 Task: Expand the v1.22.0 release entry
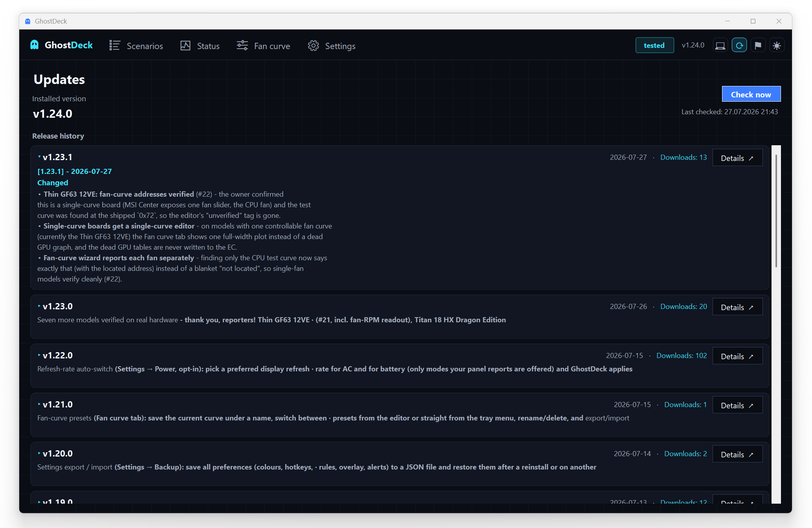pyautogui.click(x=39, y=355)
